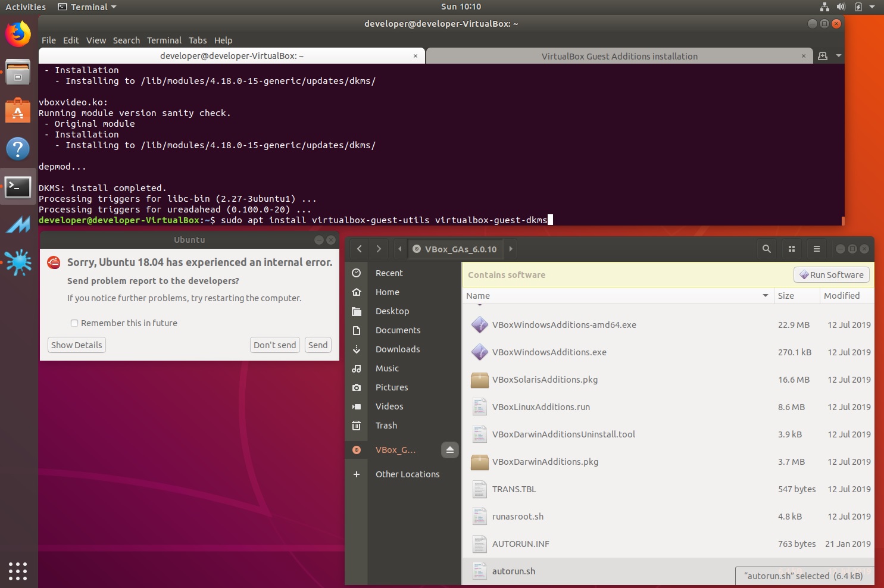Open the system menu arrow
The height and width of the screenshot is (588, 884).
(x=872, y=7)
